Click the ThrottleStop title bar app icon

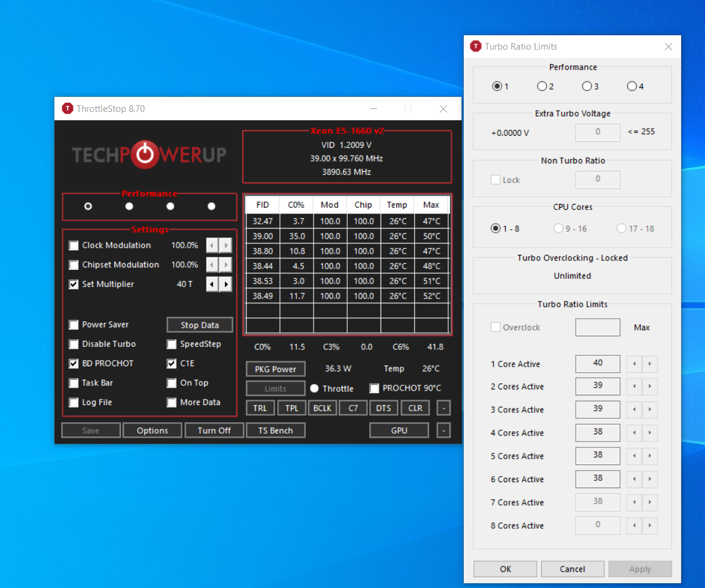[x=68, y=108]
